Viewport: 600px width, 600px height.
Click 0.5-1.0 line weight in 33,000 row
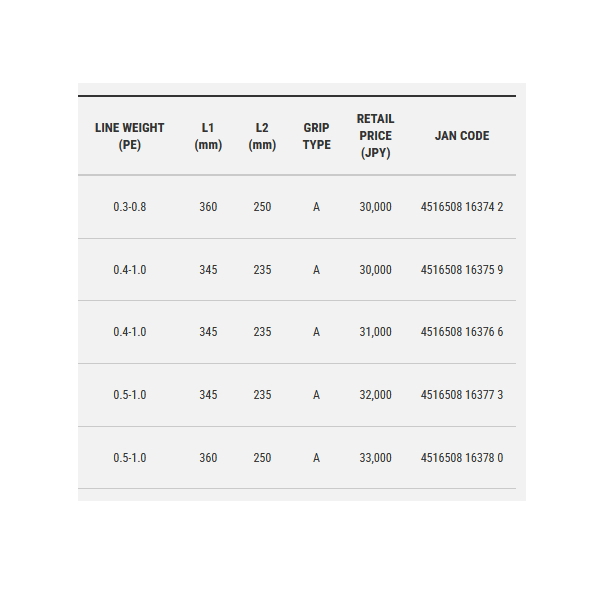click(130, 458)
